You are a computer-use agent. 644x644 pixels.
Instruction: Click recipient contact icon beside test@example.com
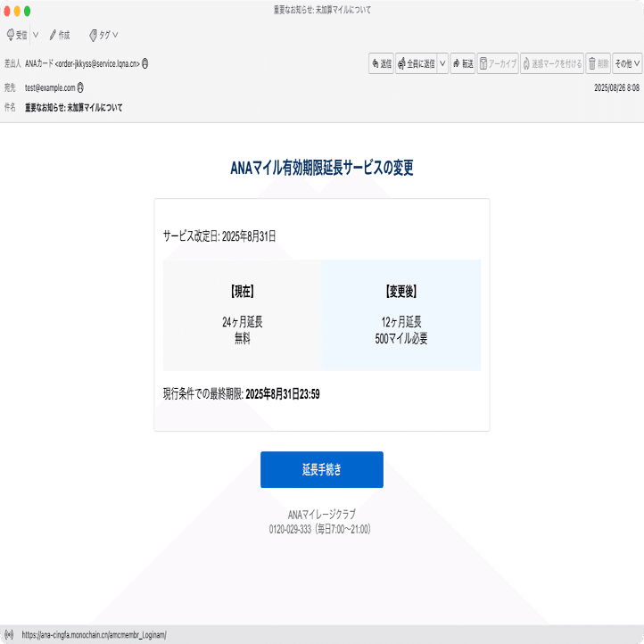point(80,87)
